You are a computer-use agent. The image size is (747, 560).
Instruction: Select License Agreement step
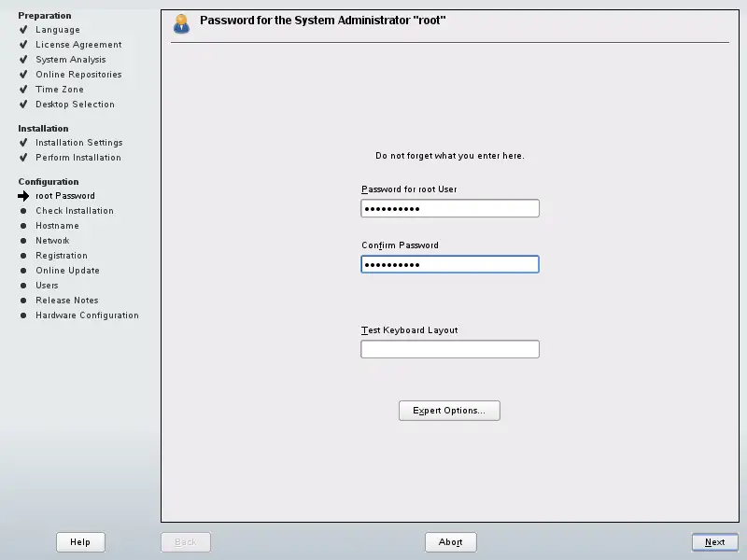tap(78, 44)
